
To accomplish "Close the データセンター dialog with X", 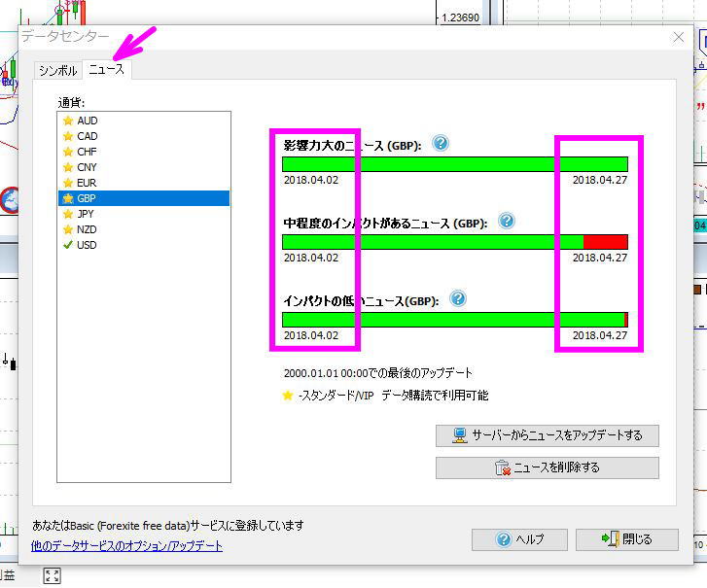I will (679, 37).
